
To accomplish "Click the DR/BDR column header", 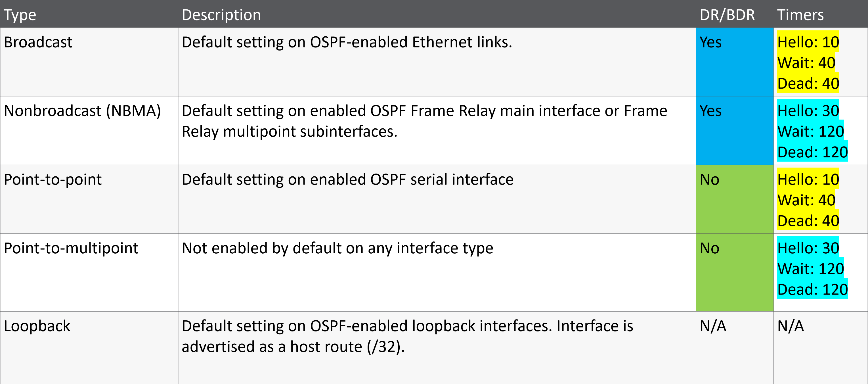I will coord(727,15).
